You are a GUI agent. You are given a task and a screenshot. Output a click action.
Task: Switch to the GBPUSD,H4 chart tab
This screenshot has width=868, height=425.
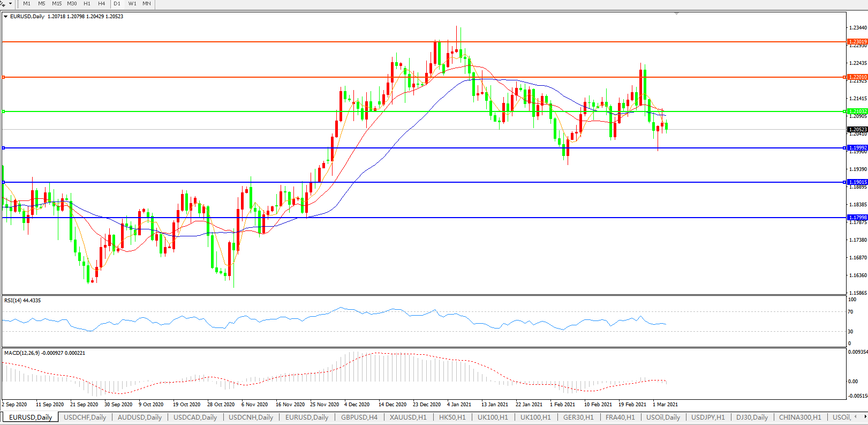point(359,417)
